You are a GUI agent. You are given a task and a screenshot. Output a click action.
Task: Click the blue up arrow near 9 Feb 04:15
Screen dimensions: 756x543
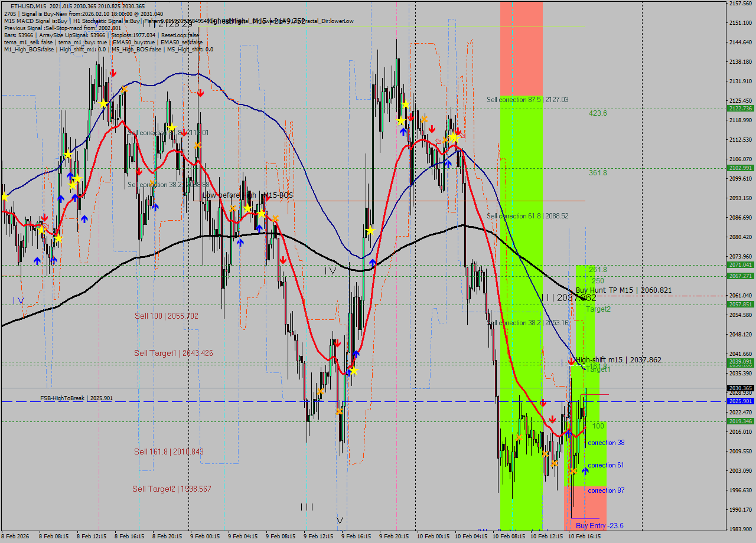(240, 243)
